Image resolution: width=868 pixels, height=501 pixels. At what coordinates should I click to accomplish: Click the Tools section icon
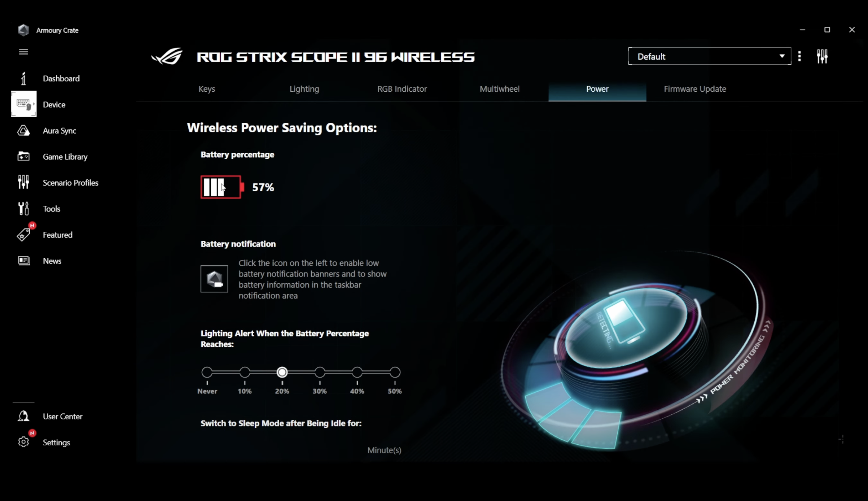[24, 209]
